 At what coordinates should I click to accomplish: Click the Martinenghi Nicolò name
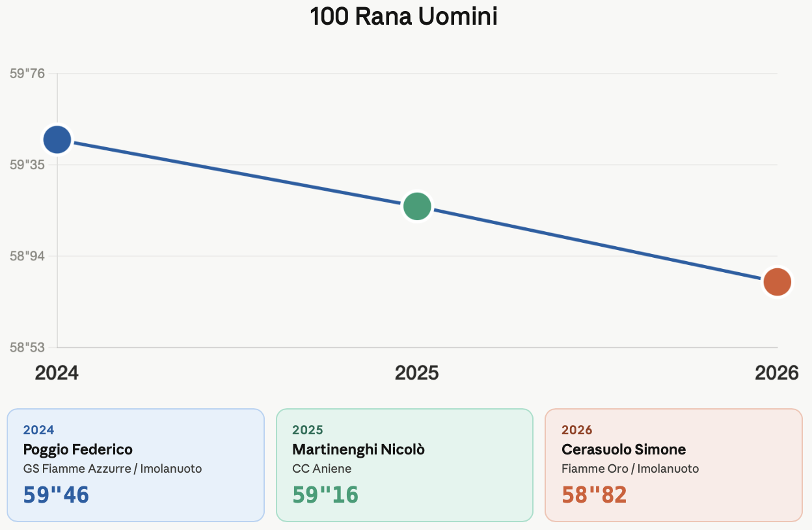tap(359, 449)
